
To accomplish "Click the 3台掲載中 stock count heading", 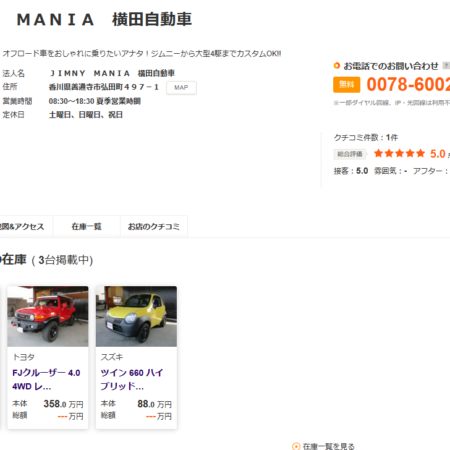I will point(62,260).
